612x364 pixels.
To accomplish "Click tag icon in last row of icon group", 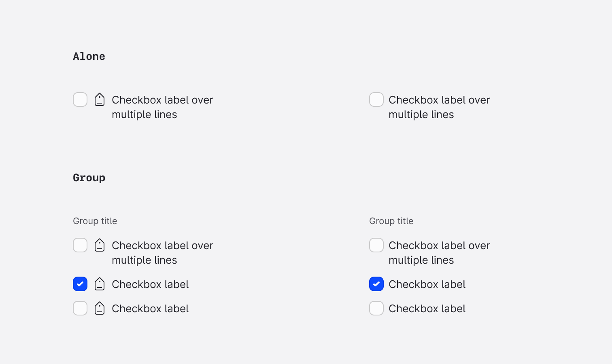I will tap(100, 308).
